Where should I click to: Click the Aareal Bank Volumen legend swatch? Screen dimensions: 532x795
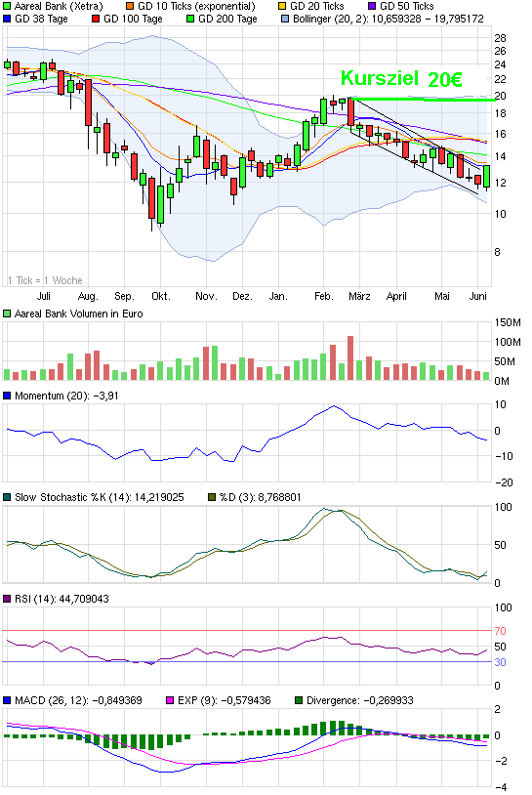(x=7, y=314)
